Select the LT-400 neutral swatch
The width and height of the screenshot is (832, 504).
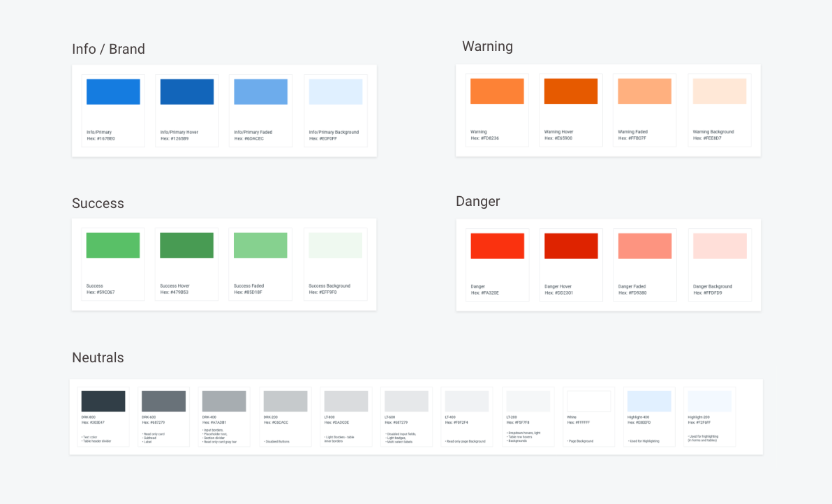pos(467,401)
